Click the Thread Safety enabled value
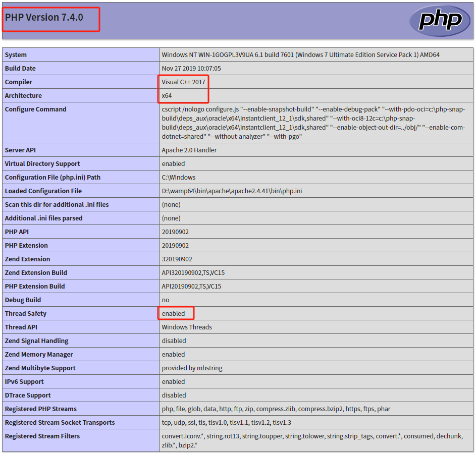Image resolution: width=476 pixels, height=453 pixels. 173,314
